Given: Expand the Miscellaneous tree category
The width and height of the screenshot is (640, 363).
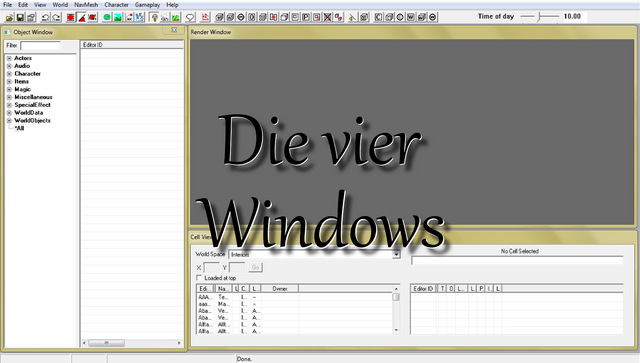Looking at the screenshot, I should (9, 97).
